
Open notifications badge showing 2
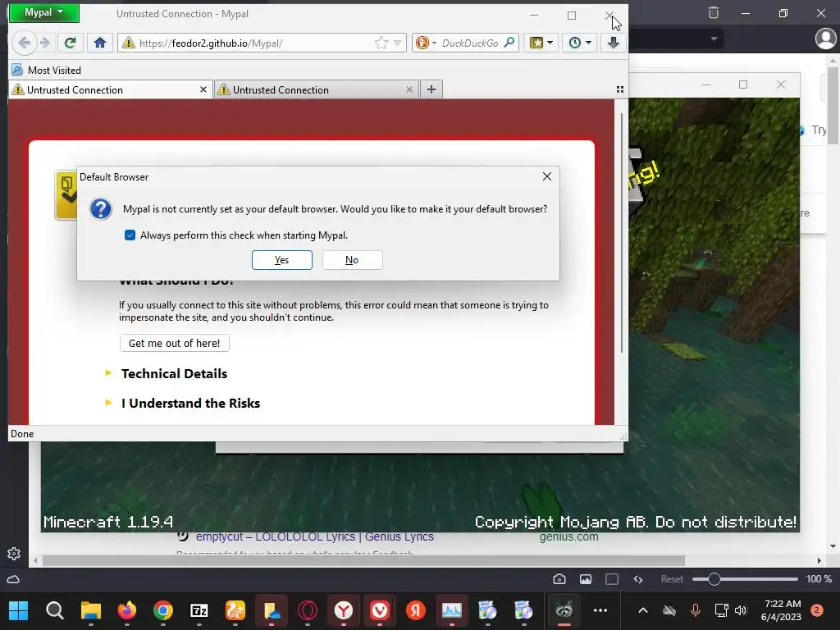coord(816,610)
